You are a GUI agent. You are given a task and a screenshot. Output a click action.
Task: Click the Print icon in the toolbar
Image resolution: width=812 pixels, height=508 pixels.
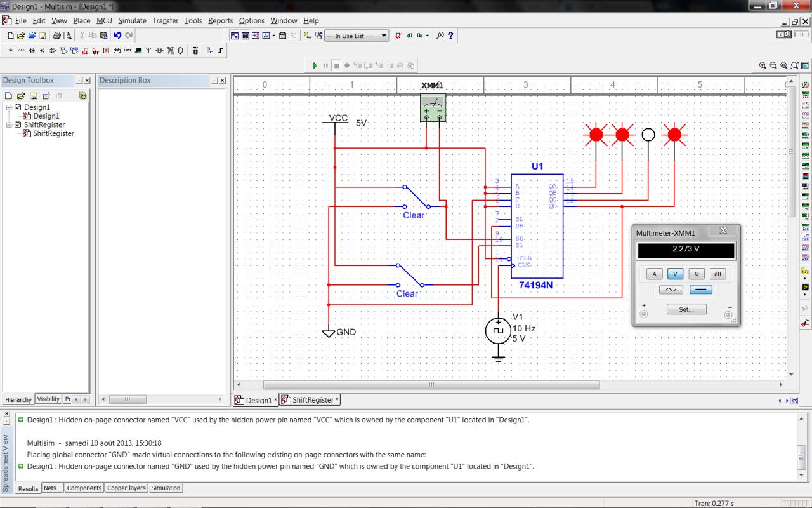point(56,36)
